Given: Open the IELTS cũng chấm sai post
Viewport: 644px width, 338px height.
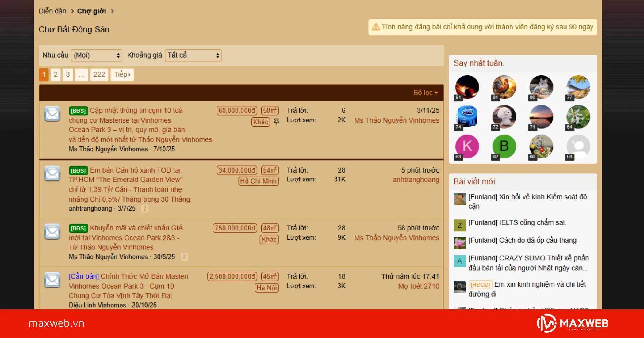Looking at the screenshot, I should point(517,223).
